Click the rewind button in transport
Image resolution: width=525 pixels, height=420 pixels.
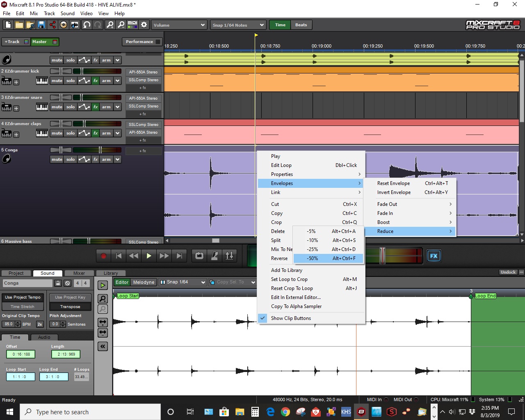coord(134,256)
